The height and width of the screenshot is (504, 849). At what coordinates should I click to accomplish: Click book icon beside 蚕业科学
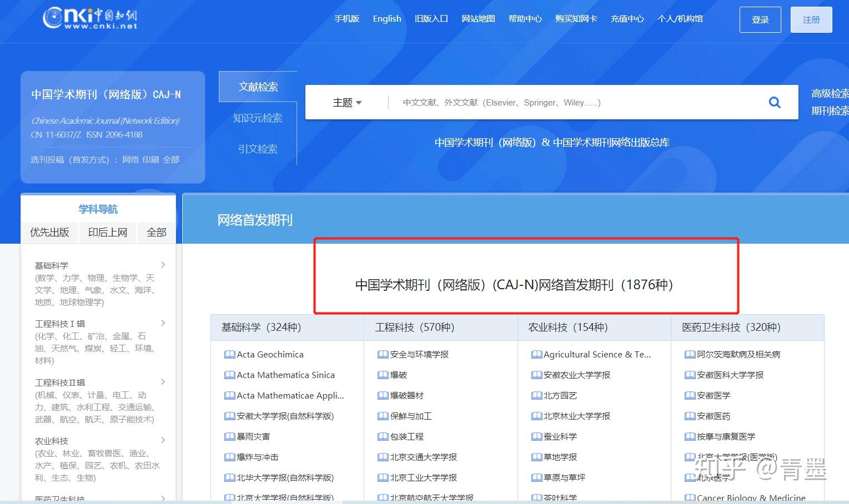536,437
